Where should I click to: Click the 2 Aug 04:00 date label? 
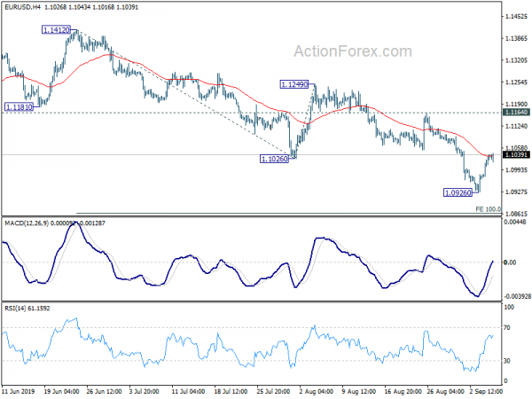pyautogui.click(x=317, y=391)
